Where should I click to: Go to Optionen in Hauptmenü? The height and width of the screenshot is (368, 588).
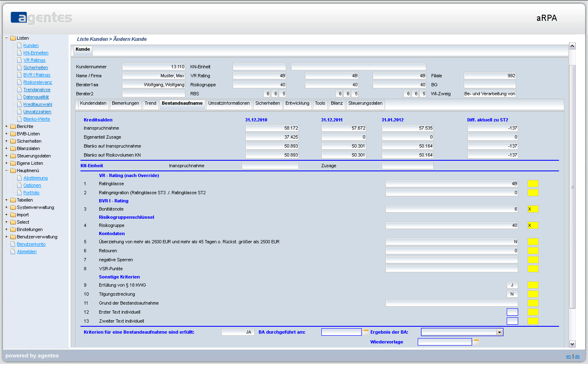pos(32,185)
